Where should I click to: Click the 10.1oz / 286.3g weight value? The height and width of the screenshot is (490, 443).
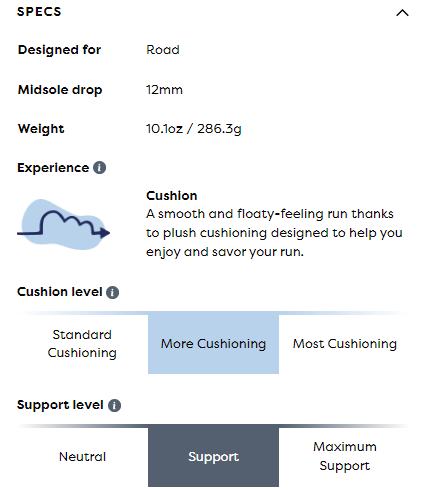click(194, 129)
